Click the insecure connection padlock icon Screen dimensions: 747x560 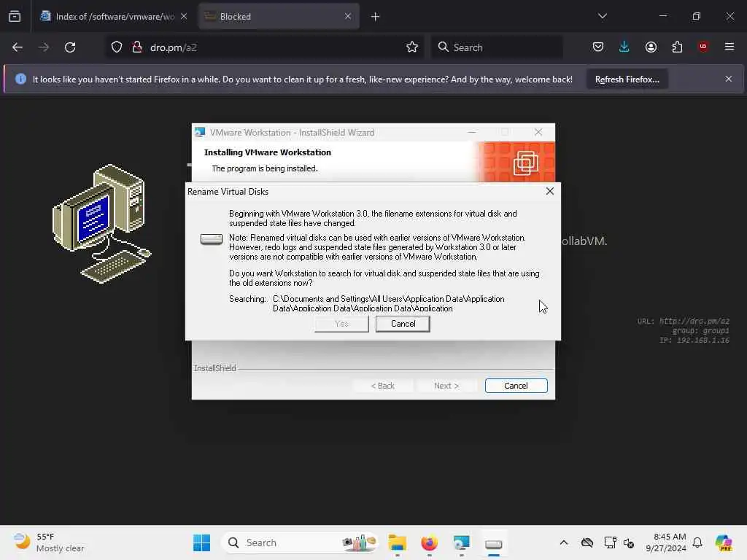click(x=136, y=47)
